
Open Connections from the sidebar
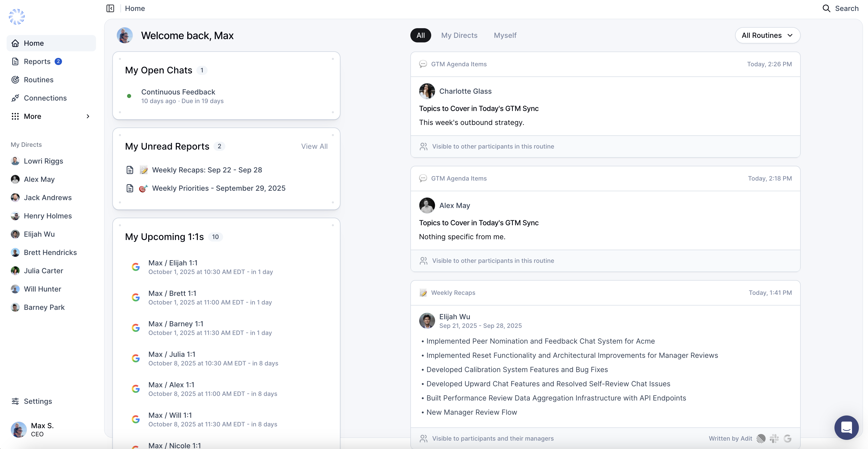point(45,98)
